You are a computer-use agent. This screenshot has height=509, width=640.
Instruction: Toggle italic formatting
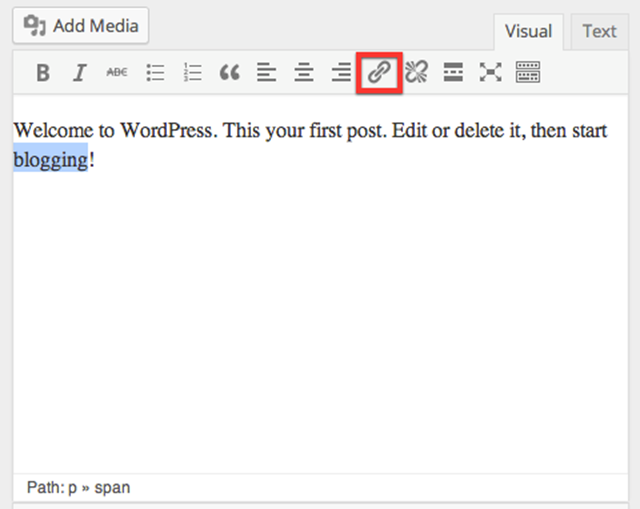tap(80, 73)
